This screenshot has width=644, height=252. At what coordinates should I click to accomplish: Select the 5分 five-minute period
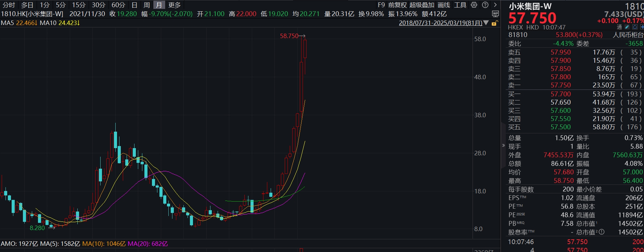pyautogui.click(x=61, y=5)
